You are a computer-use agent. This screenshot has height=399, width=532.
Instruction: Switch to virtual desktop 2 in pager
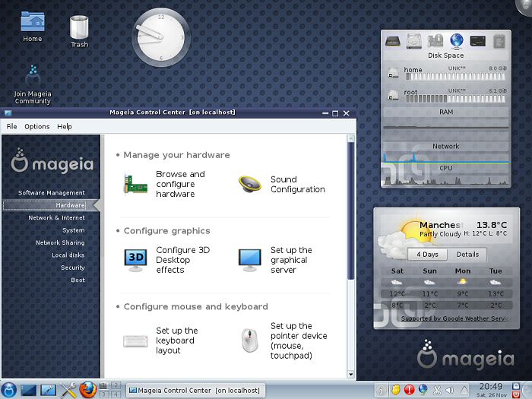pyautogui.click(x=116, y=385)
